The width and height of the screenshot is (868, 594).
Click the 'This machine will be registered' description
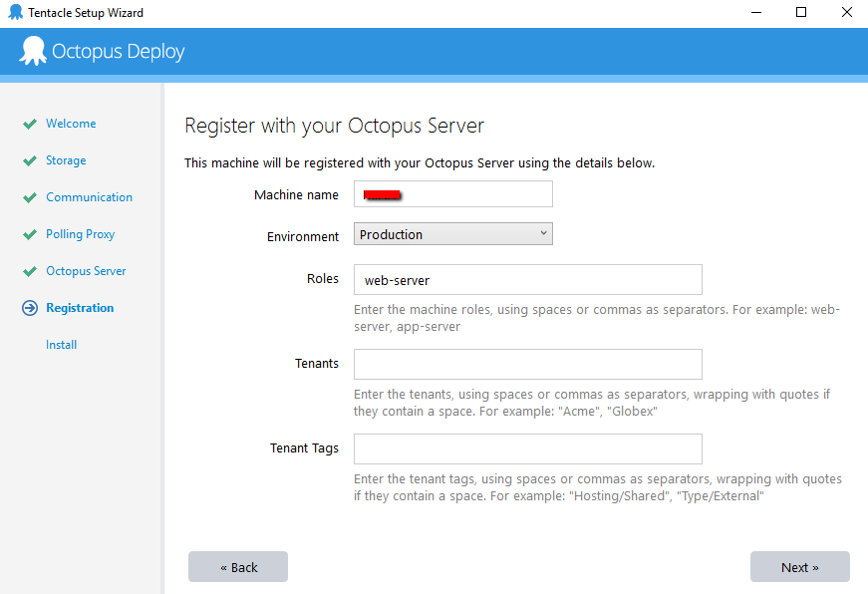(x=420, y=162)
